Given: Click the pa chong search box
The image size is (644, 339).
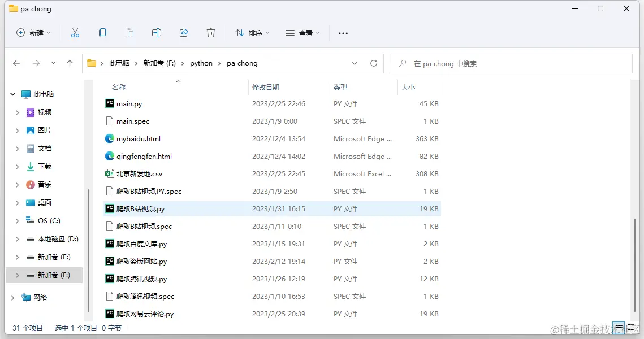Looking at the screenshot, I should [x=511, y=64].
